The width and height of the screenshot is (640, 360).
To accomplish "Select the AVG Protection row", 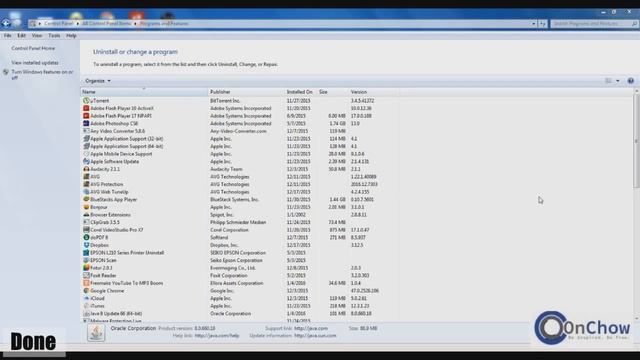I will click(240, 184).
